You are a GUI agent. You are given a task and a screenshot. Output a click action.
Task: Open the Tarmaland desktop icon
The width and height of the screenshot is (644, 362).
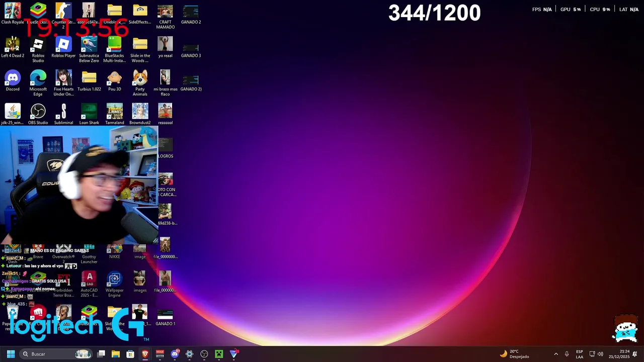[x=114, y=115]
